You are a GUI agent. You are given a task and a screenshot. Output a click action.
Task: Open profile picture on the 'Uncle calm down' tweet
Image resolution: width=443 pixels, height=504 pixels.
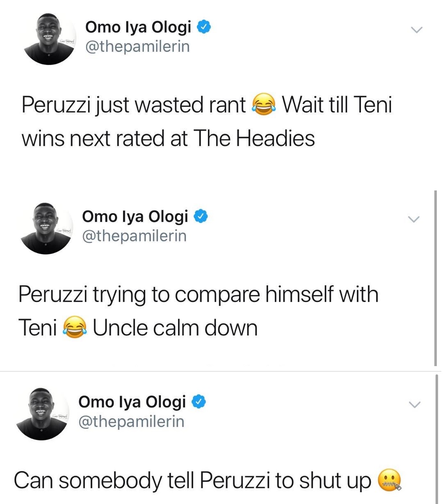pos(46,228)
